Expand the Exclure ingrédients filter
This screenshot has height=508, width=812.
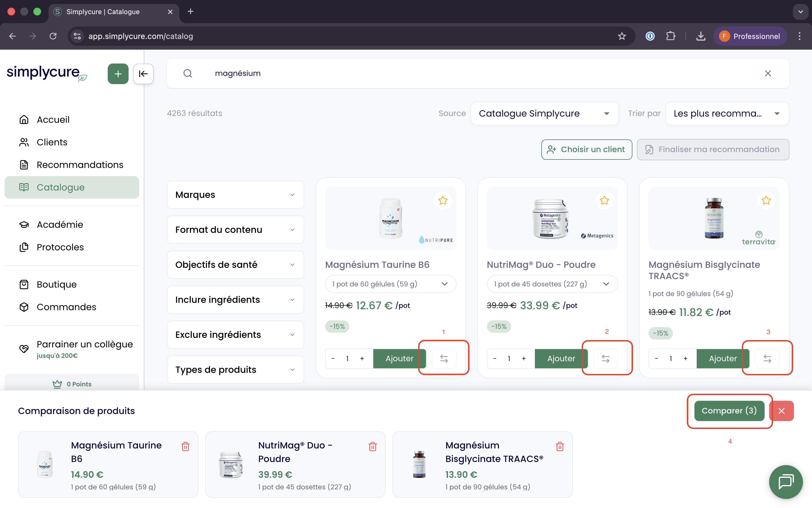[x=235, y=335]
